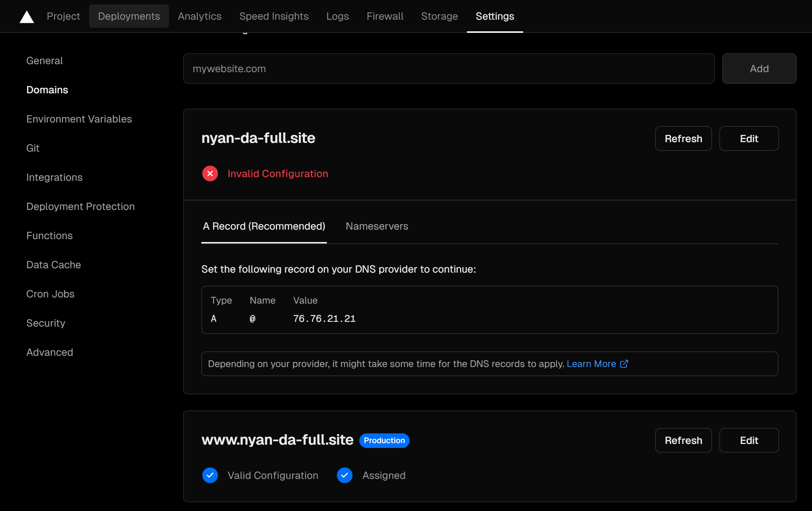Open Security settings
Viewport: 812px width, 511px height.
[46, 323]
